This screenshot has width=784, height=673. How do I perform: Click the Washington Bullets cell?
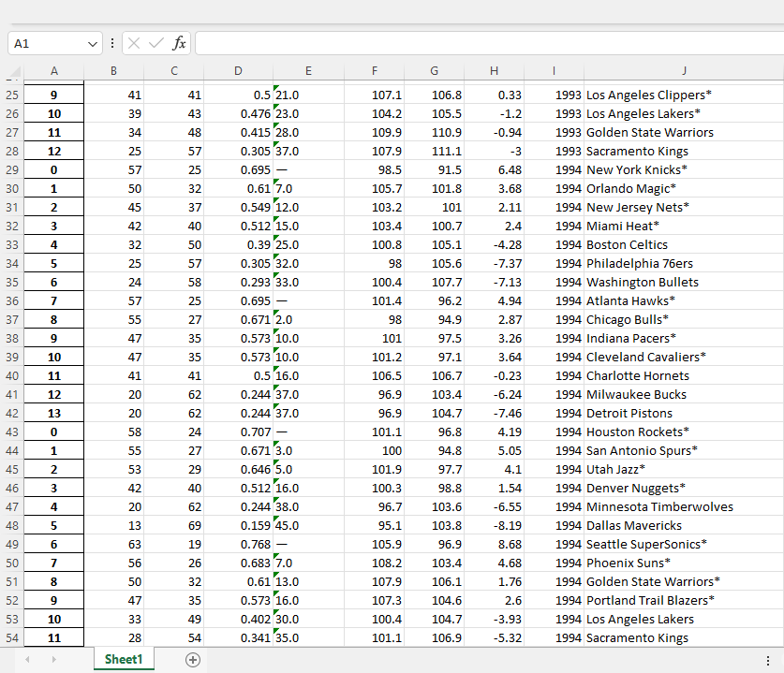coord(684,283)
